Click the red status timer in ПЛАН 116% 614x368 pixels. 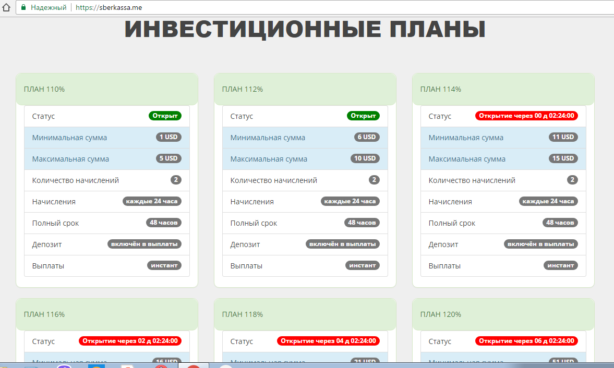coord(130,341)
